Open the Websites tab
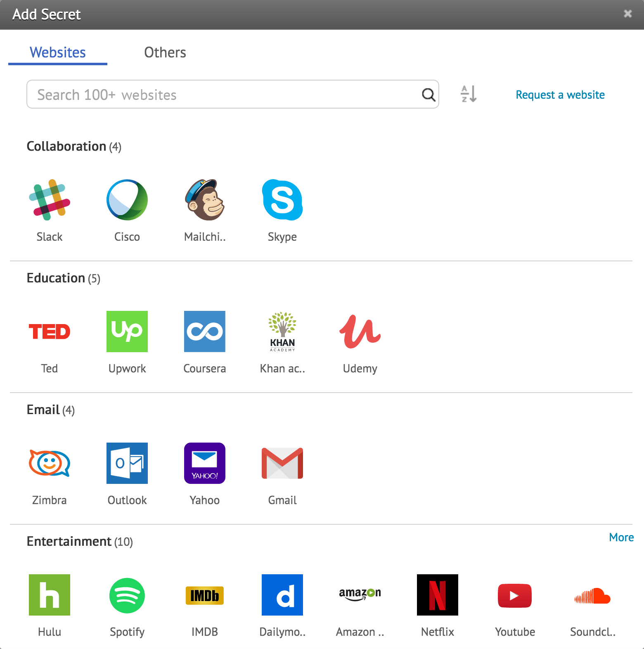Viewport: 644px width, 649px height. pyautogui.click(x=58, y=52)
